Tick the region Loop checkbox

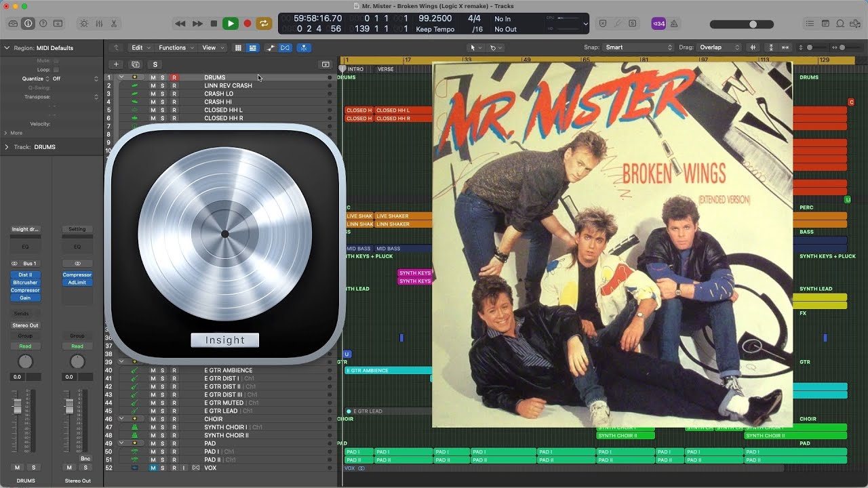tap(56, 70)
